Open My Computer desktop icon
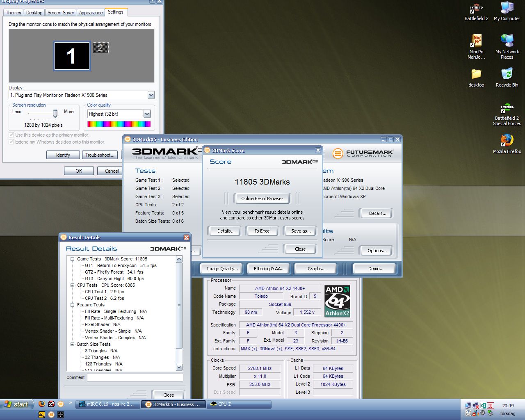The height and width of the screenshot is (420, 525). [x=507, y=11]
